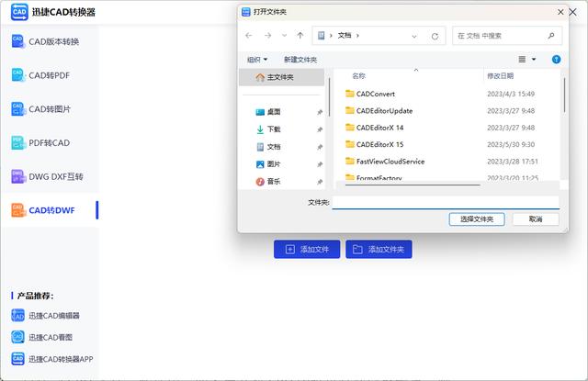Click the CAD转图片 sidebar icon

click(17, 109)
